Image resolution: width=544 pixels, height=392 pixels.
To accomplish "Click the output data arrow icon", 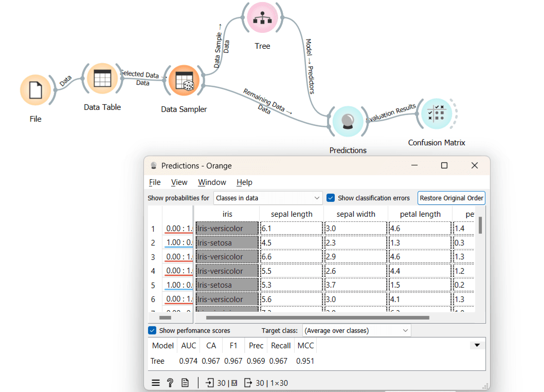I will [248, 383].
